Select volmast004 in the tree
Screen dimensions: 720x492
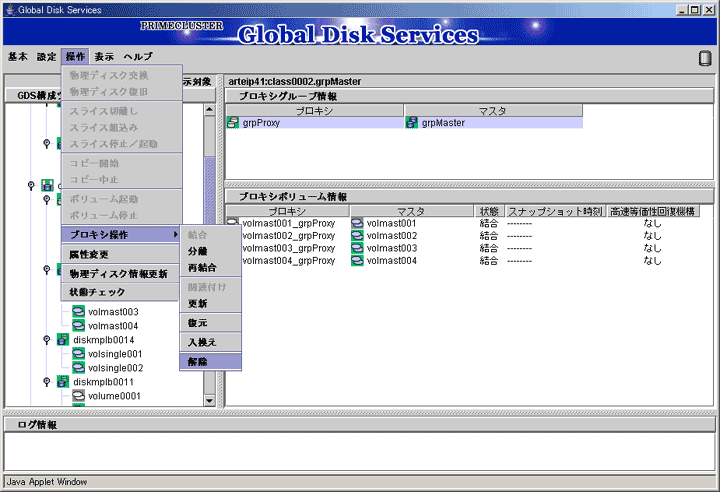pos(113,326)
